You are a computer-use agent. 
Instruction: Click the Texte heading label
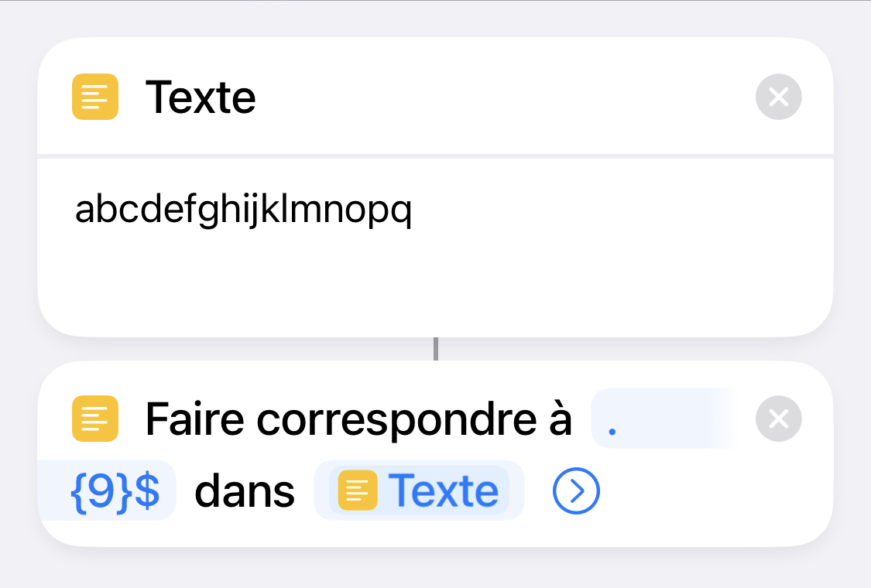[201, 97]
